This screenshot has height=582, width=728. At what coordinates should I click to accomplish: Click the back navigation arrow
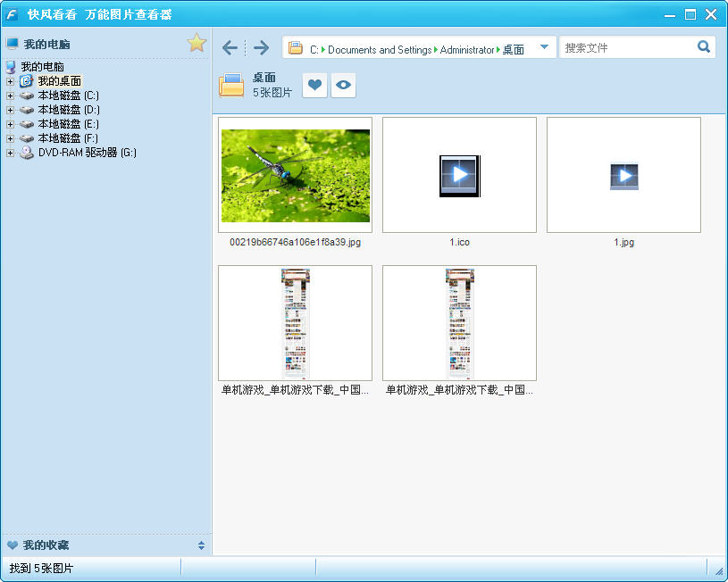click(230, 47)
